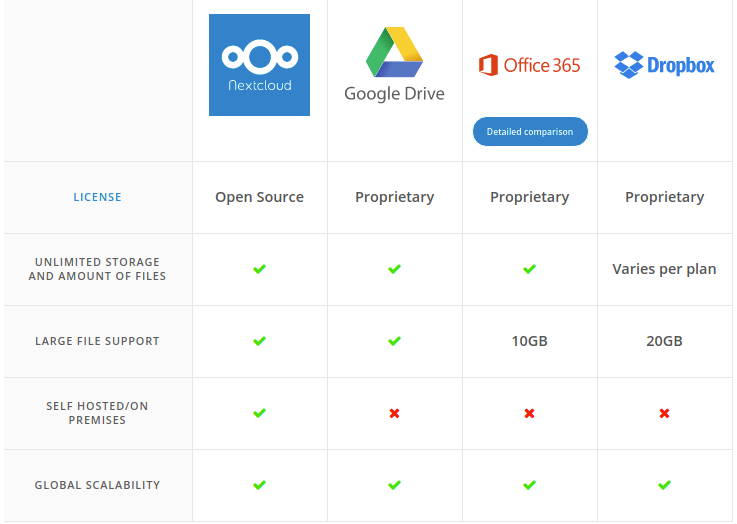Click the Dropbox logo

pos(664,66)
